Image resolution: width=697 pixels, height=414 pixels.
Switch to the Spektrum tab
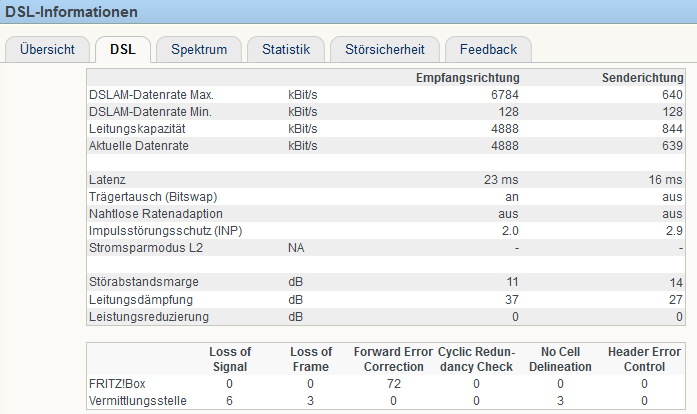click(199, 49)
